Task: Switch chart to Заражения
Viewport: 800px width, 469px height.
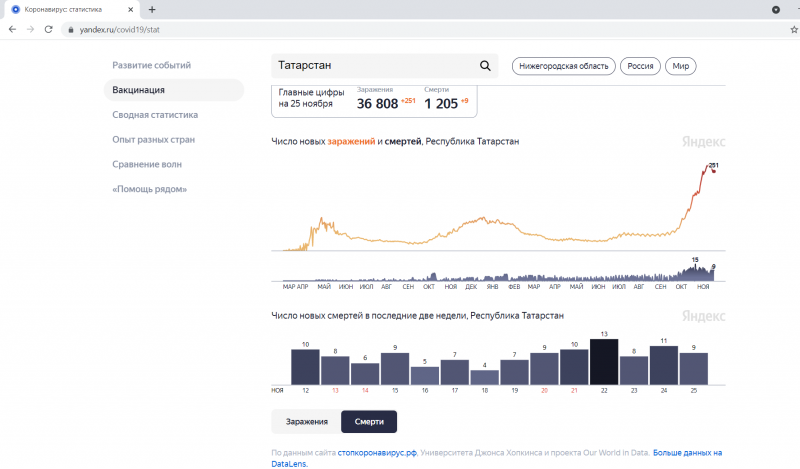Action: pyautogui.click(x=307, y=422)
